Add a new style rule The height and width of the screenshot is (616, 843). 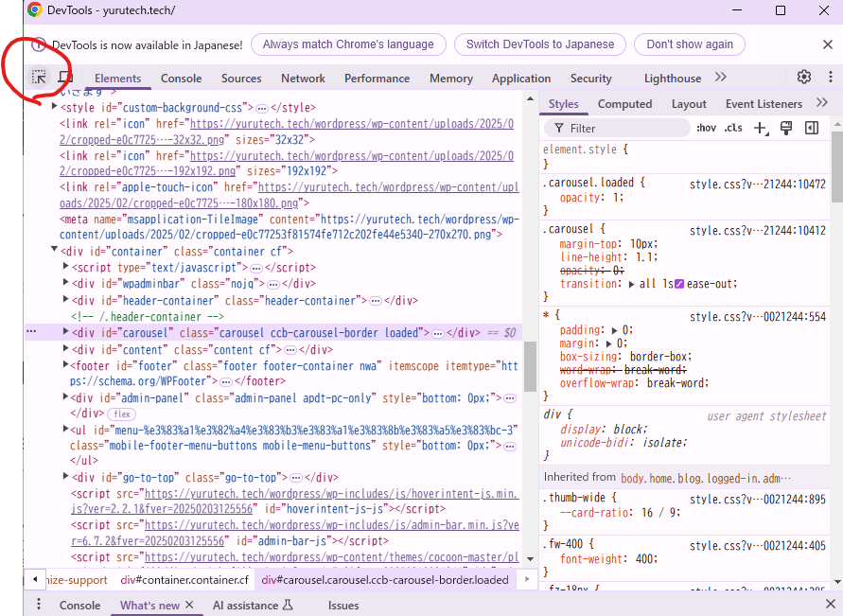pyautogui.click(x=760, y=129)
